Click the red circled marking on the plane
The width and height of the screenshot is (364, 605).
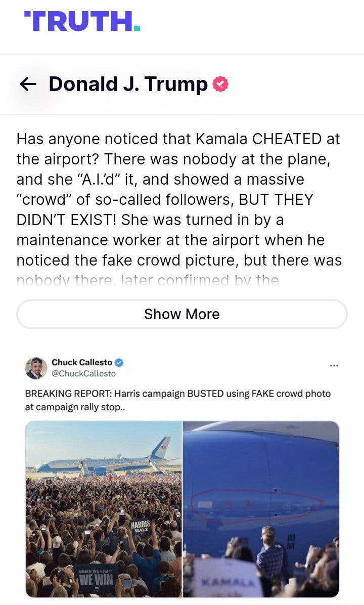pos(257,501)
